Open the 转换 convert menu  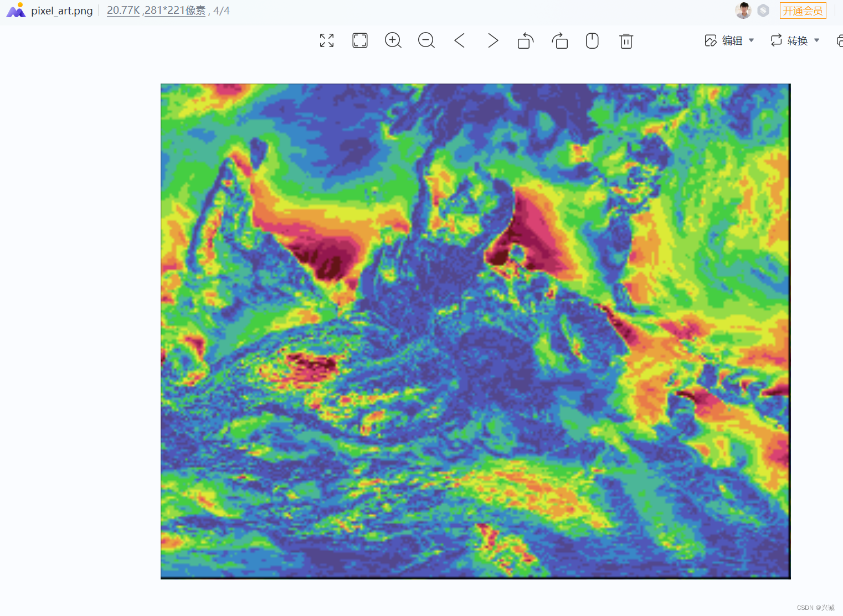click(x=789, y=40)
